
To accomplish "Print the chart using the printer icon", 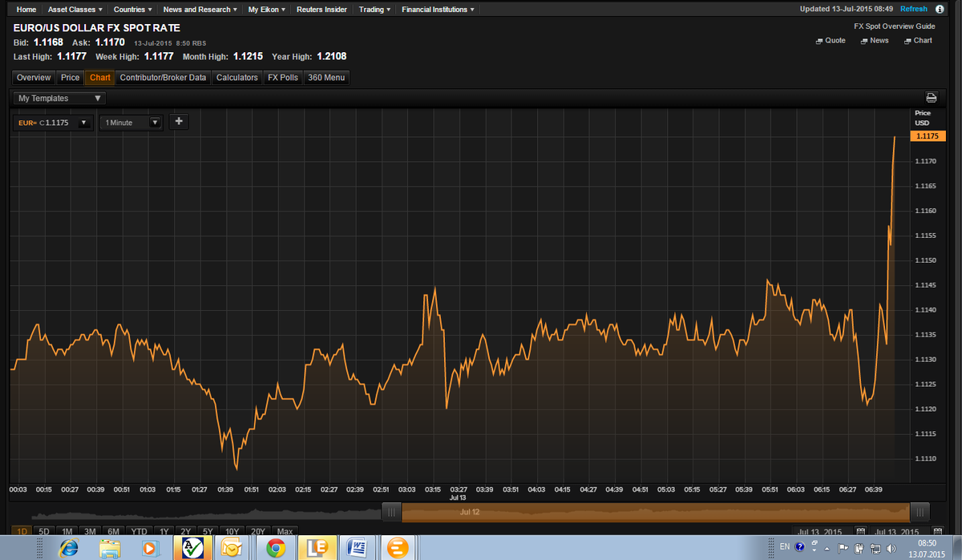I will point(932,98).
